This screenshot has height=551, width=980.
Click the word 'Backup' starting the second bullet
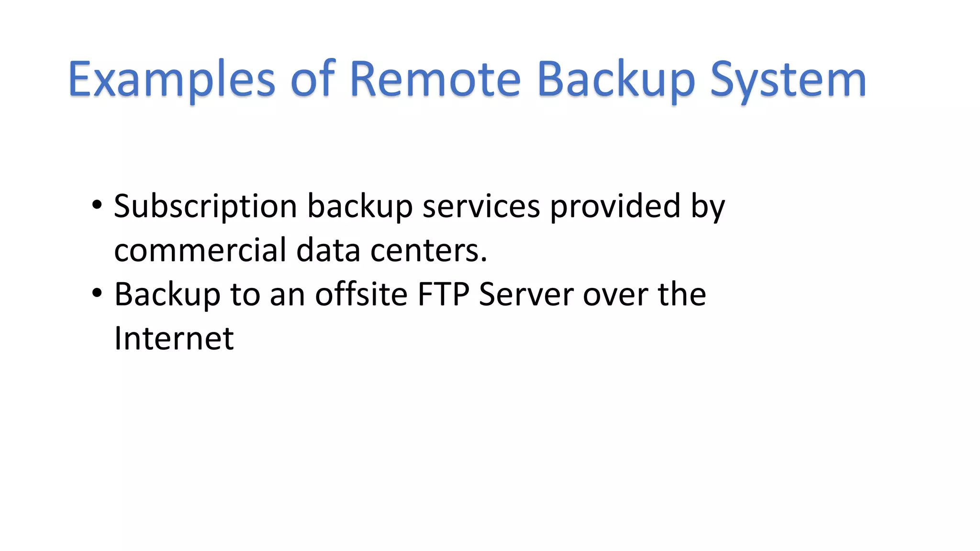point(167,294)
